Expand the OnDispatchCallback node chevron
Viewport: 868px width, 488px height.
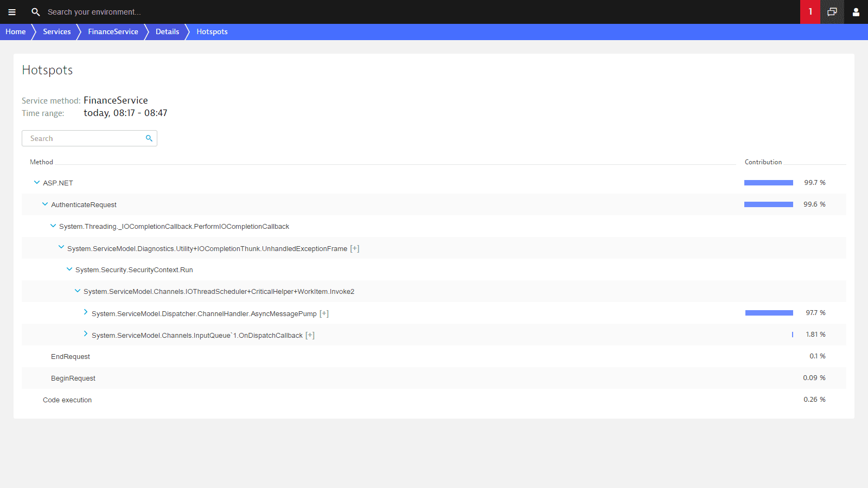coord(86,334)
